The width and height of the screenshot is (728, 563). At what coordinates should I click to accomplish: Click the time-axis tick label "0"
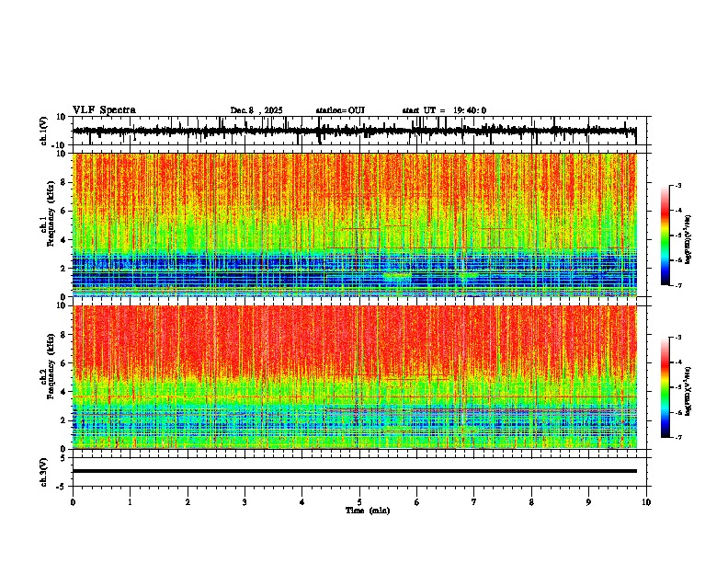point(73,502)
